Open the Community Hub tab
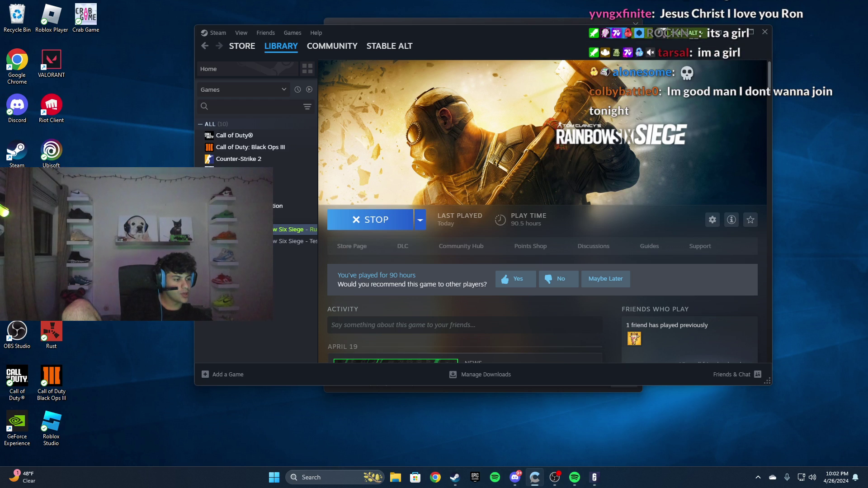 tap(461, 246)
